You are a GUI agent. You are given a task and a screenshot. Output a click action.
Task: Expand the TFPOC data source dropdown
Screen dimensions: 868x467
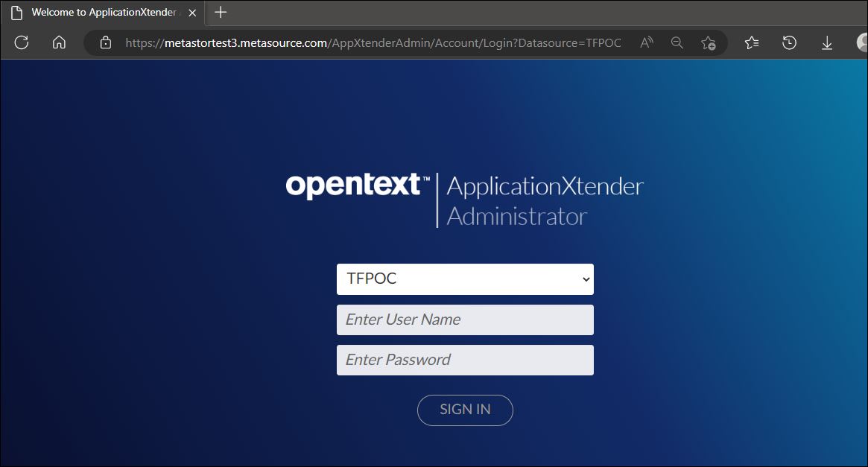(465, 279)
